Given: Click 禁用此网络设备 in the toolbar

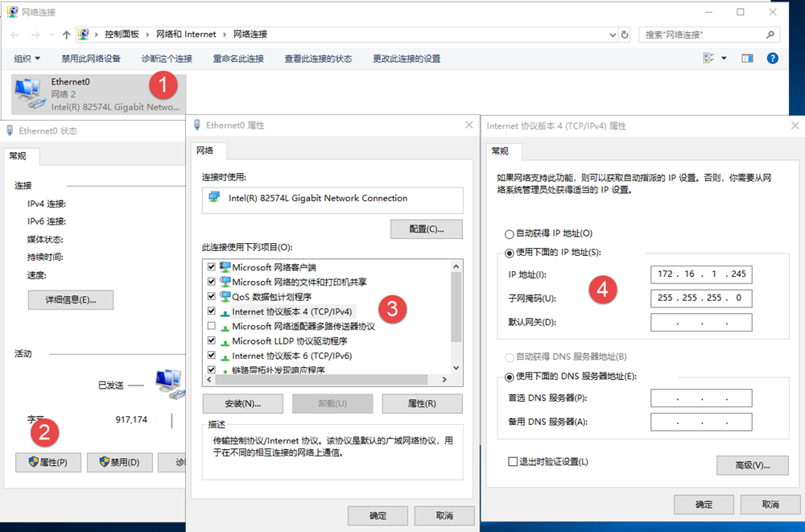Looking at the screenshot, I should pos(91,59).
